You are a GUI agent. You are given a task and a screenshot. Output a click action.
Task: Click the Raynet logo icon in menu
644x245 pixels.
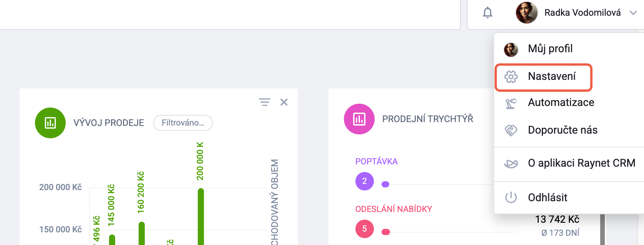(511, 164)
